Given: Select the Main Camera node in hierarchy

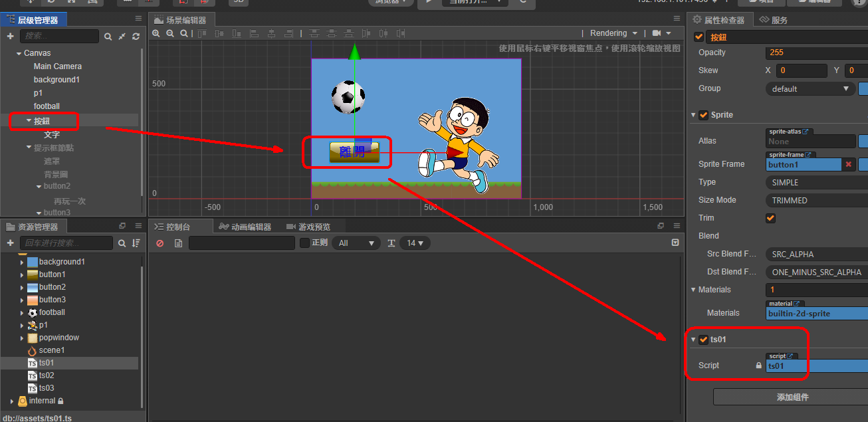Looking at the screenshot, I should coord(58,66).
